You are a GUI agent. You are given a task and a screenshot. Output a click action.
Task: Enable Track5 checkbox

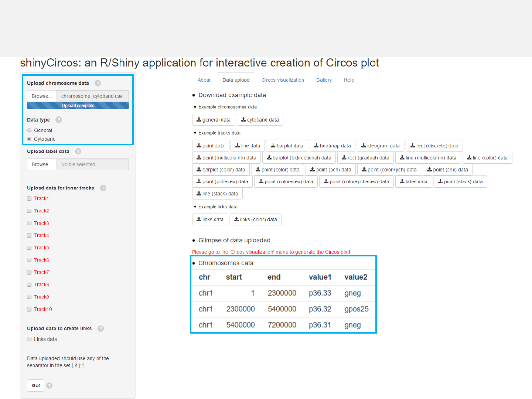point(29,248)
